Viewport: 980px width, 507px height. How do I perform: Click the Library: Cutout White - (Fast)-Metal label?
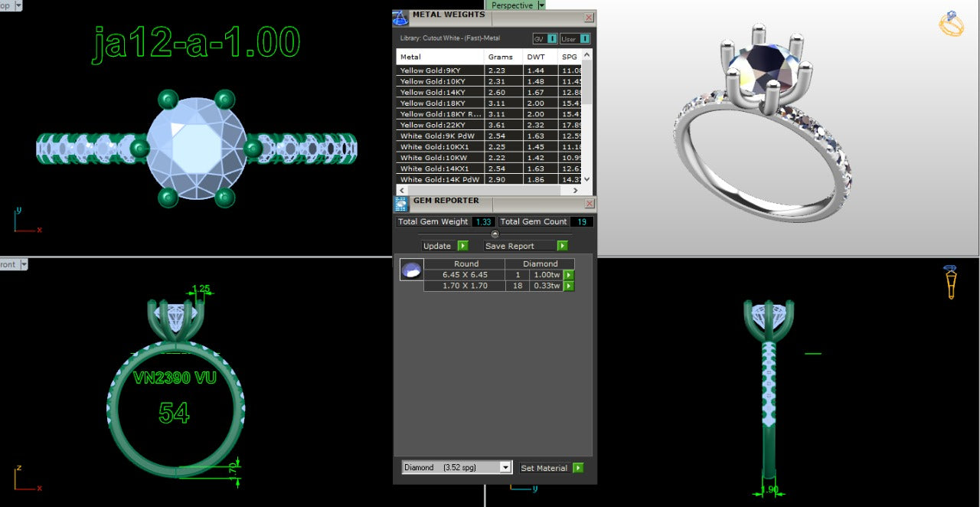450,38
